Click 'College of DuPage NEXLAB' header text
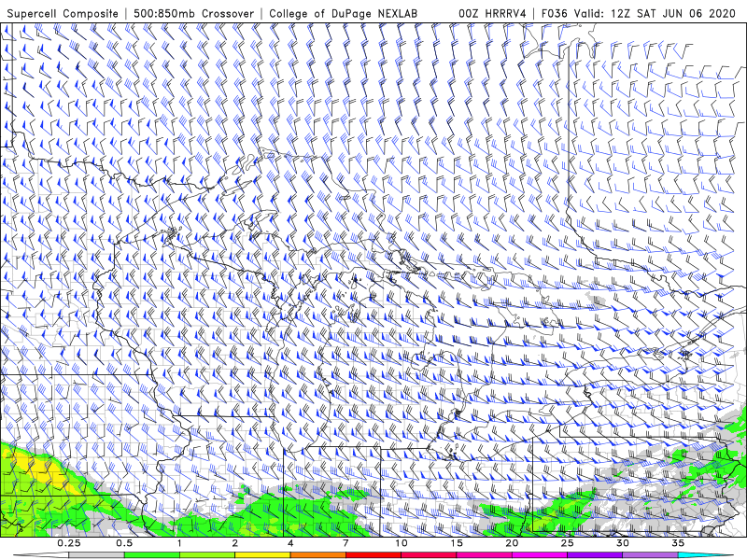 (343, 13)
